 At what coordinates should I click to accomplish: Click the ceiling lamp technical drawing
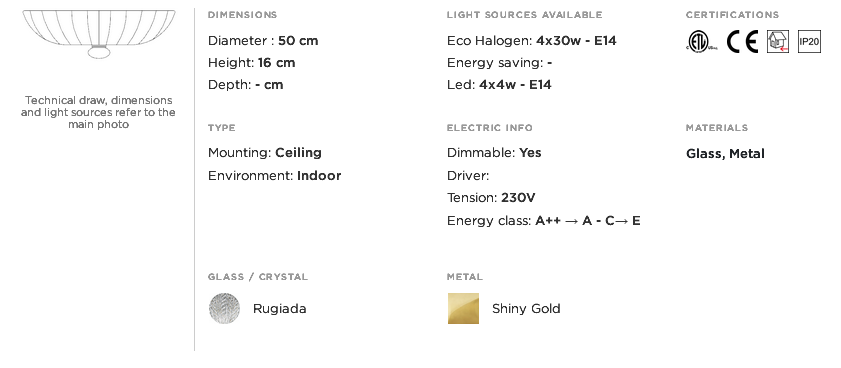point(99,34)
